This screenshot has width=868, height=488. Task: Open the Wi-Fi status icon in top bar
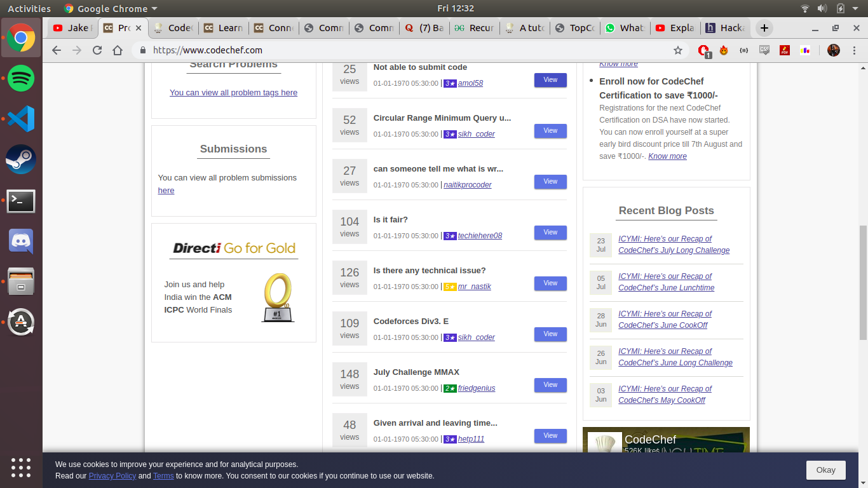tap(805, 8)
